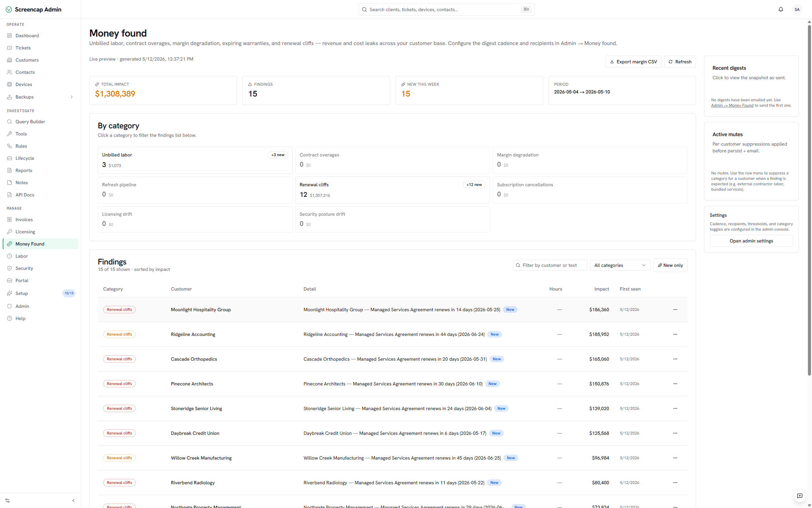Focus the global search field
The image size is (812, 508).
(x=446, y=9)
